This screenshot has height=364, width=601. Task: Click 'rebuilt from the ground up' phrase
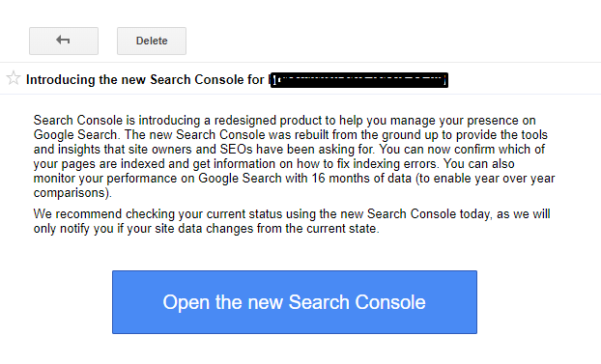coord(353,135)
